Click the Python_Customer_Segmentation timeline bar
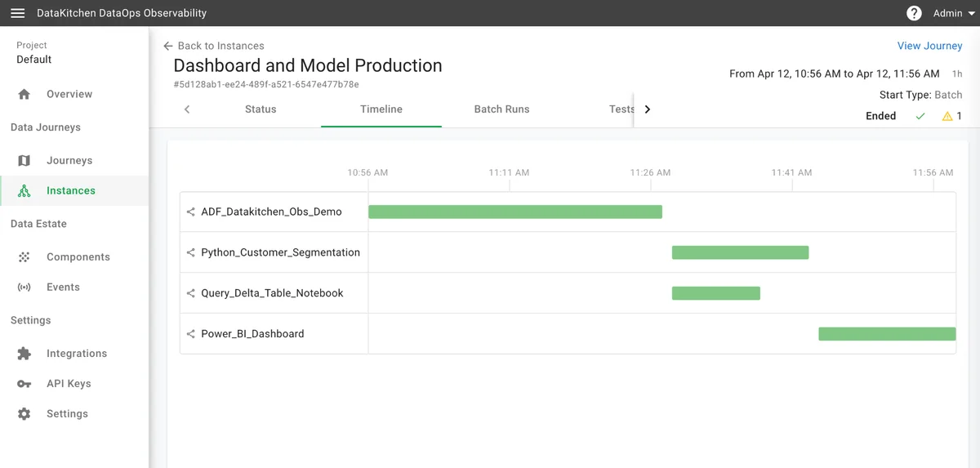980x468 pixels. pyautogui.click(x=740, y=252)
